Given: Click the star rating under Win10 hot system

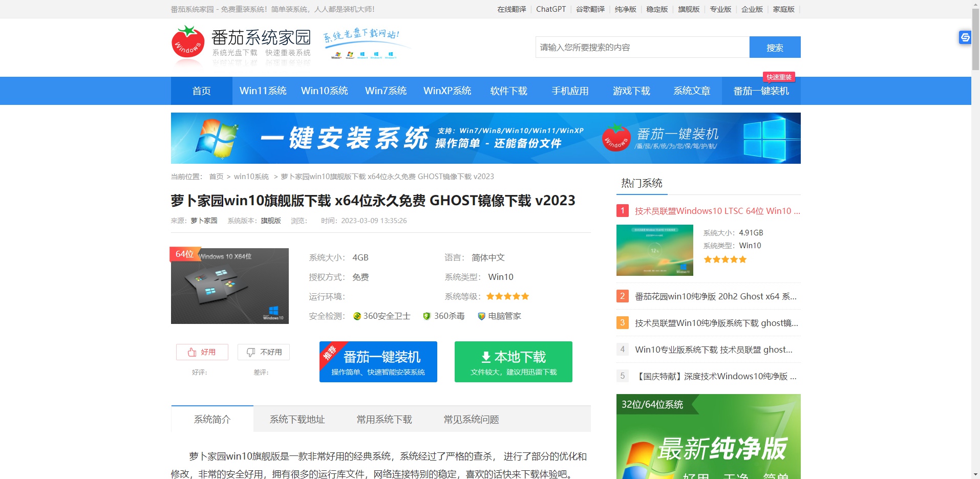Looking at the screenshot, I should (x=725, y=259).
